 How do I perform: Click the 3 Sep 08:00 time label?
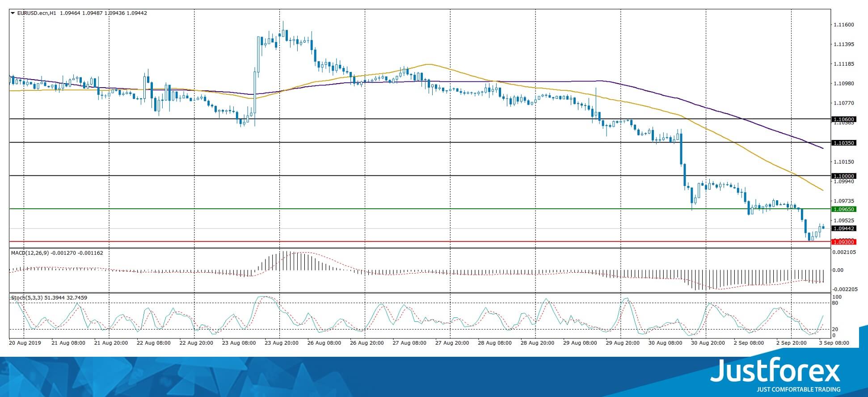click(834, 343)
